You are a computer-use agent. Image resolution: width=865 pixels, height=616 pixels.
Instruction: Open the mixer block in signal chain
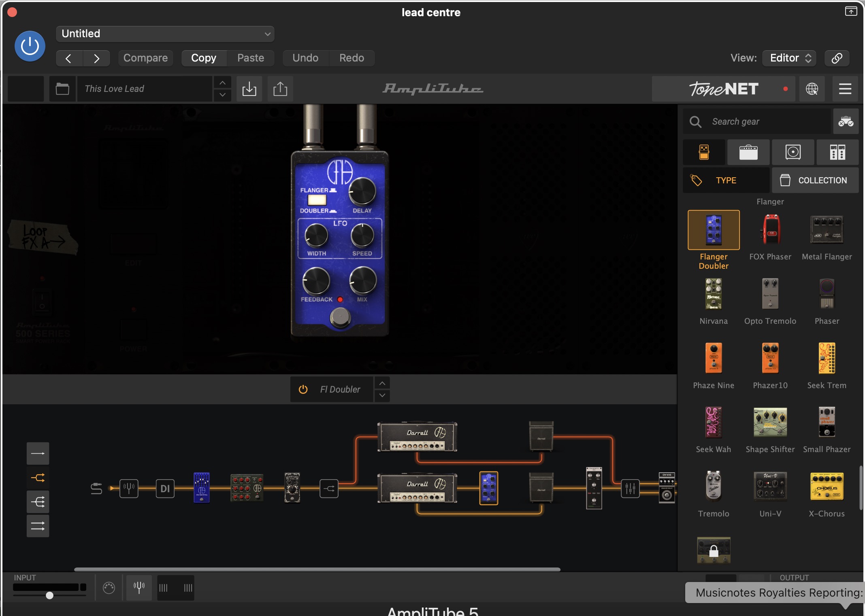[x=630, y=489]
